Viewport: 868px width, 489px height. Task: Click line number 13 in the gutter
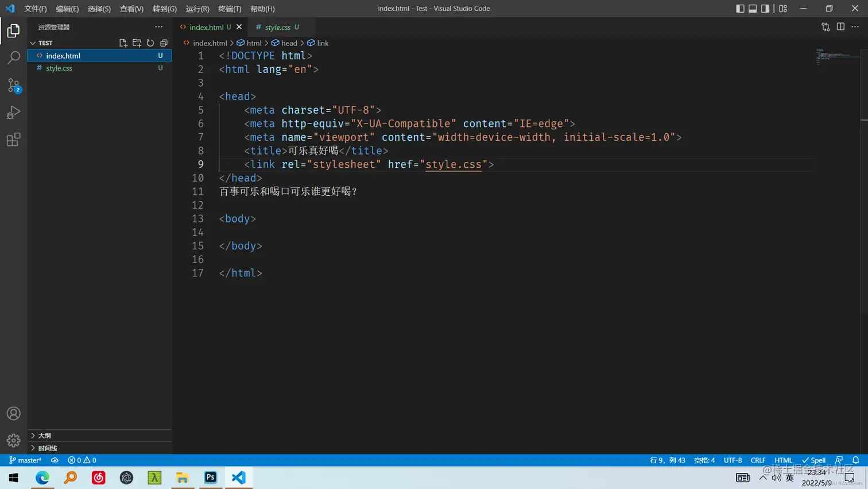197,219
